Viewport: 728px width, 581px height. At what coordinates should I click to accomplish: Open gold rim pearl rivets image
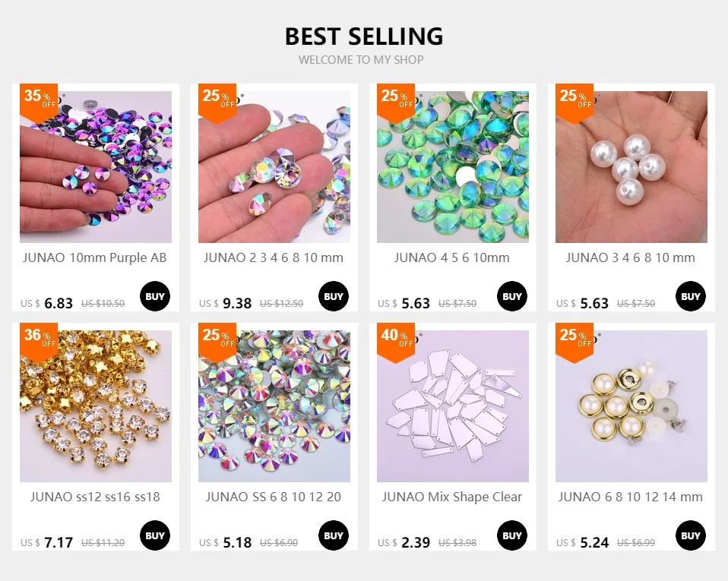tap(631, 406)
